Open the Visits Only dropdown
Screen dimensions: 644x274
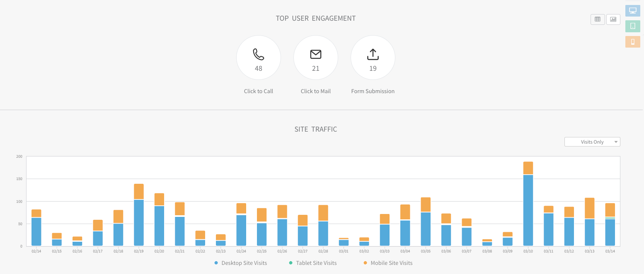click(x=592, y=142)
